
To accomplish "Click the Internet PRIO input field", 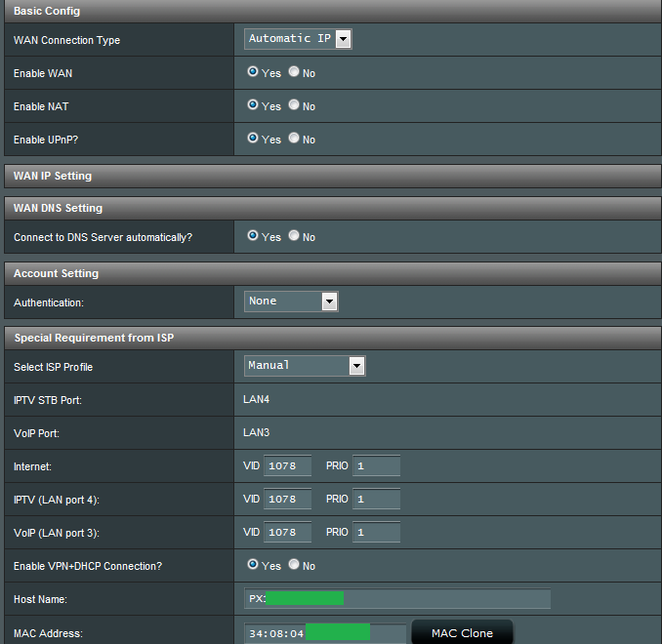I will point(376,466).
